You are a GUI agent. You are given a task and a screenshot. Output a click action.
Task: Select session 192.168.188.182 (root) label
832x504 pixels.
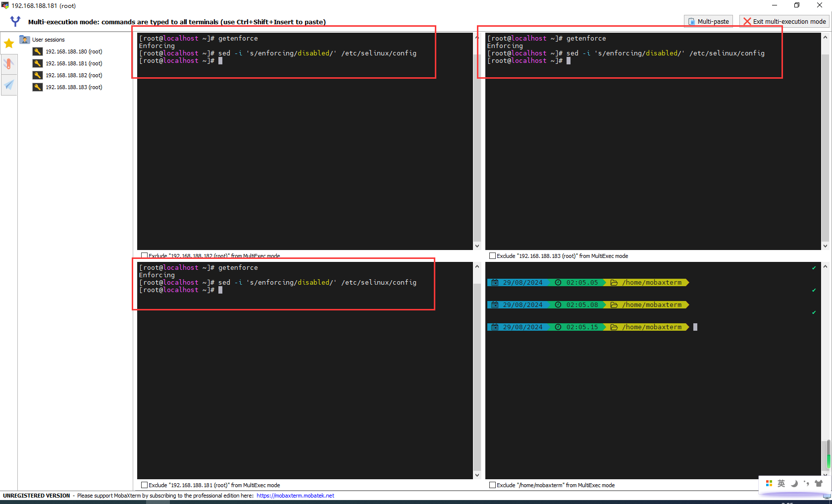coord(74,75)
